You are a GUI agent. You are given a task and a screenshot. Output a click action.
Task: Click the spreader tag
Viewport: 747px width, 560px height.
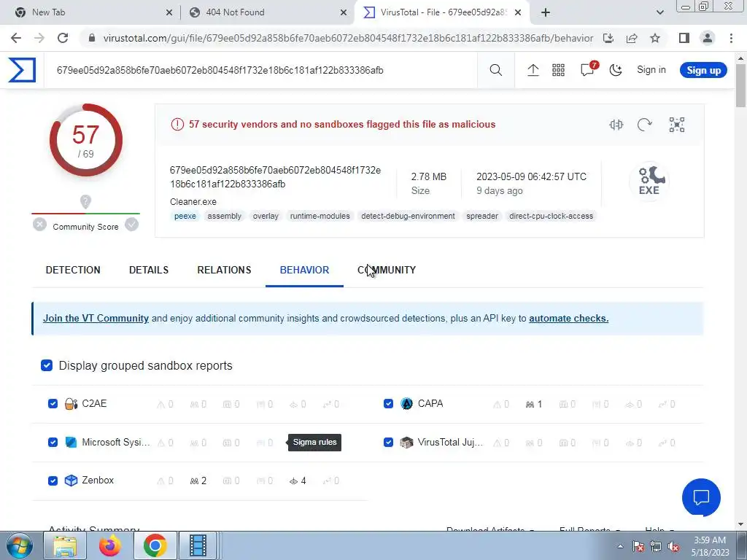(x=482, y=216)
